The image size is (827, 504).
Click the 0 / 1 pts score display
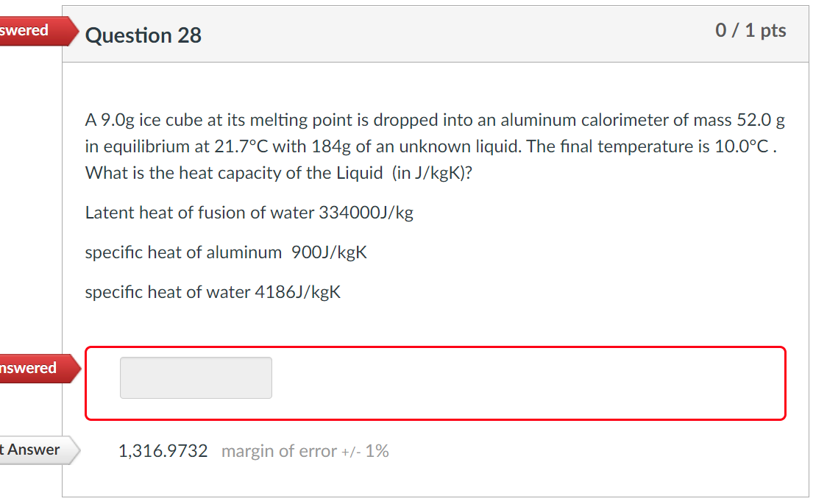pos(750,30)
